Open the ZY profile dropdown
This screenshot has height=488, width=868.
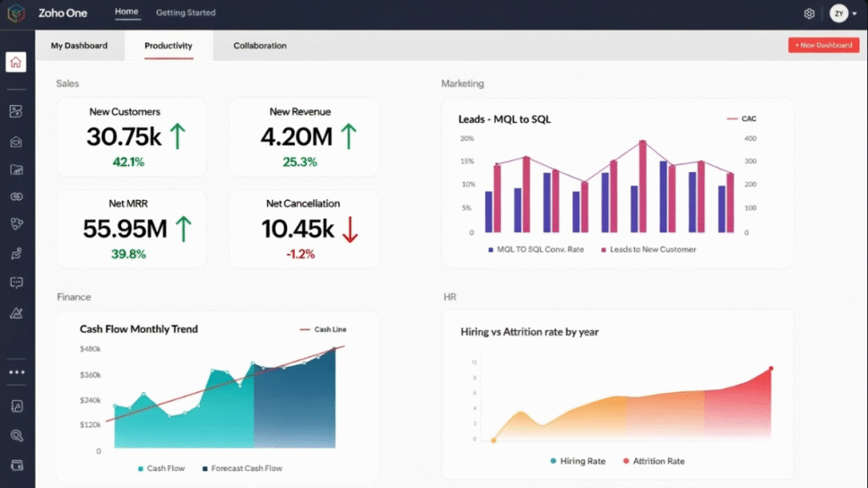[842, 13]
